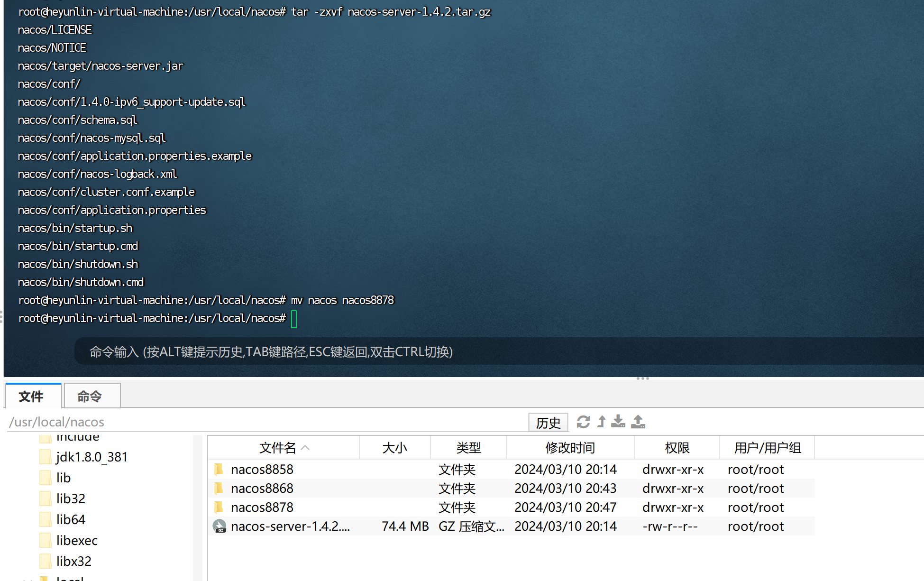Select jdk1.8.0_381 in the directory tree
924x581 pixels.
[92, 457]
